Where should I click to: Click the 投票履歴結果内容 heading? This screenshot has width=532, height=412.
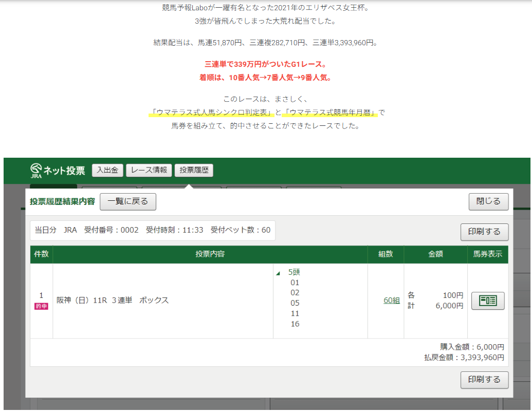click(x=62, y=202)
